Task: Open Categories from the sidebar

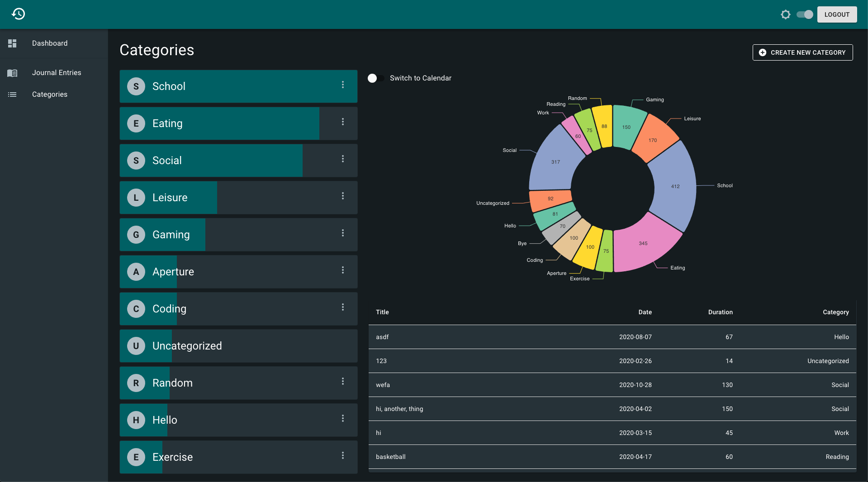Action: pyautogui.click(x=54, y=95)
